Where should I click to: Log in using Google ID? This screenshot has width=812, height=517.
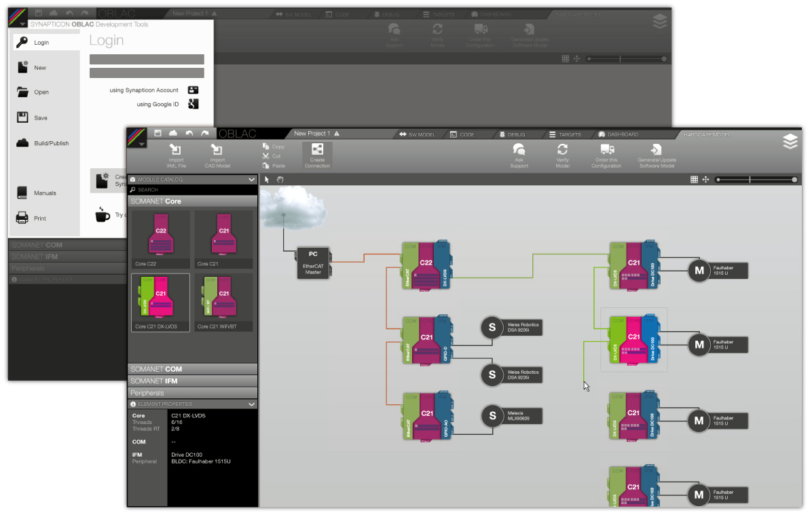coord(167,104)
